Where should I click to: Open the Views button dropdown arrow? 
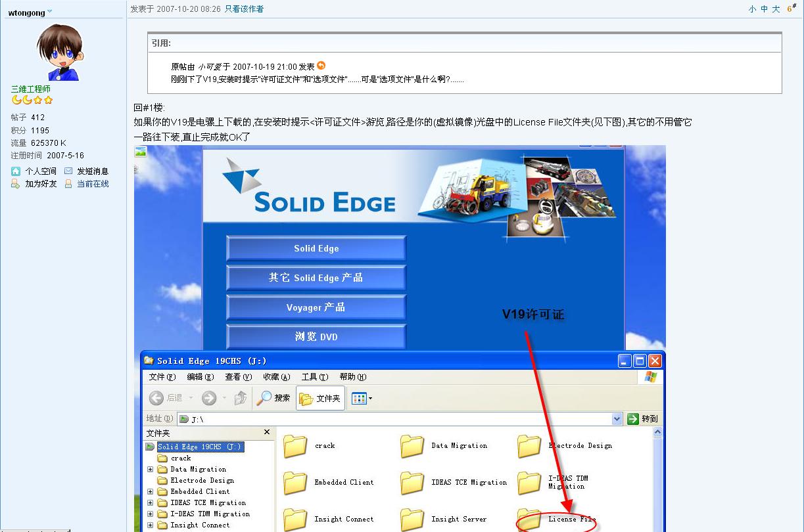pos(370,398)
